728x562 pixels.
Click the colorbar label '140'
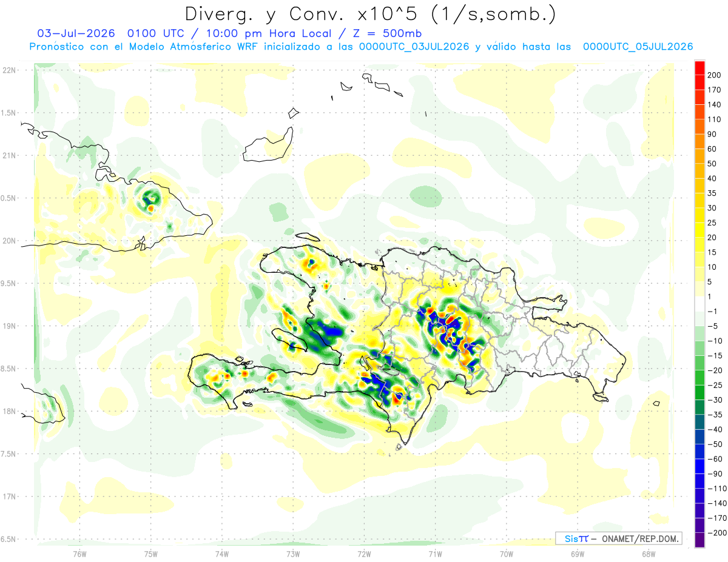(x=714, y=104)
